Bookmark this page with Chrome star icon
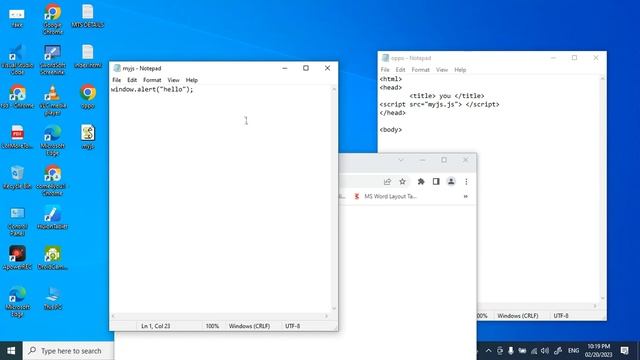The width and height of the screenshot is (640, 360). 402,182
